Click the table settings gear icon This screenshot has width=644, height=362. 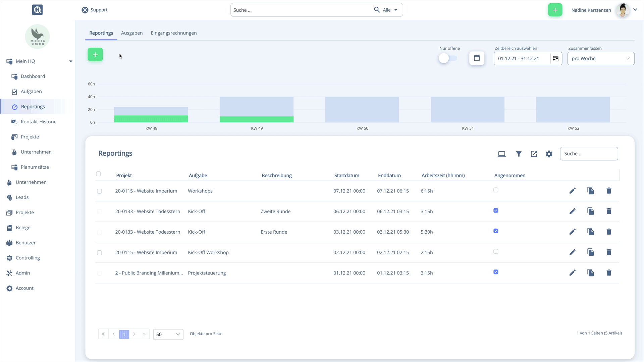pyautogui.click(x=549, y=154)
